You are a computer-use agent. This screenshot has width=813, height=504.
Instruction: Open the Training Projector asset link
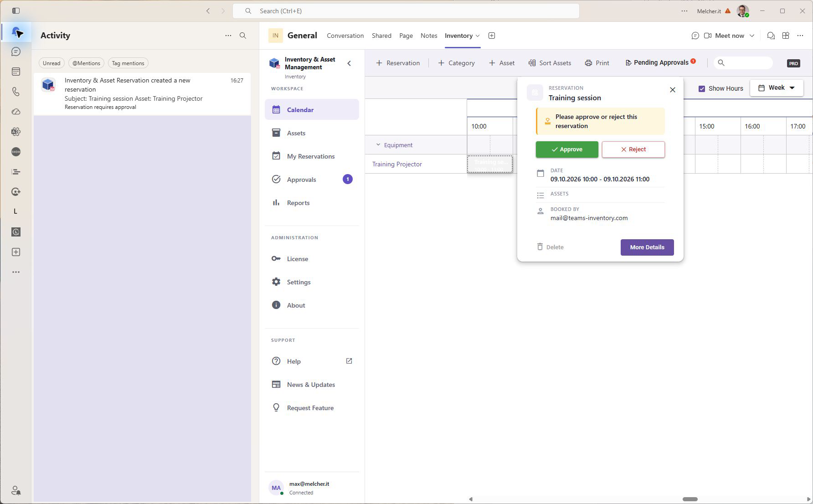[x=397, y=164]
